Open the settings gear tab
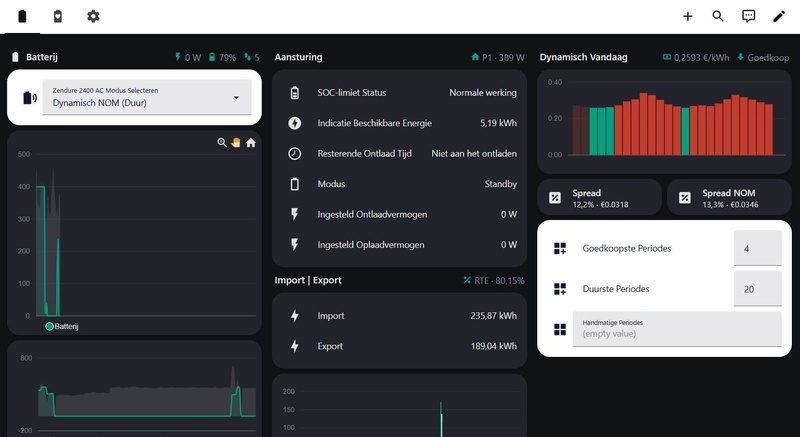 click(x=93, y=16)
